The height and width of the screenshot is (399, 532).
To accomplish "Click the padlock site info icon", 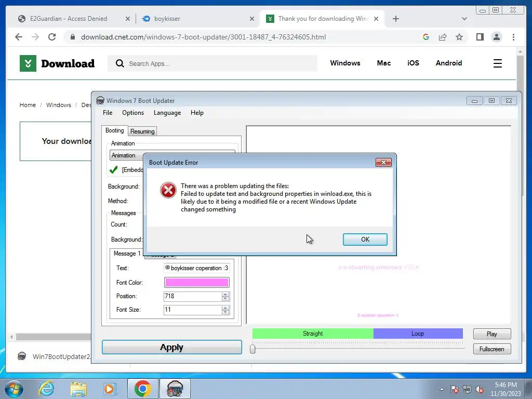I will (x=72, y=37).
